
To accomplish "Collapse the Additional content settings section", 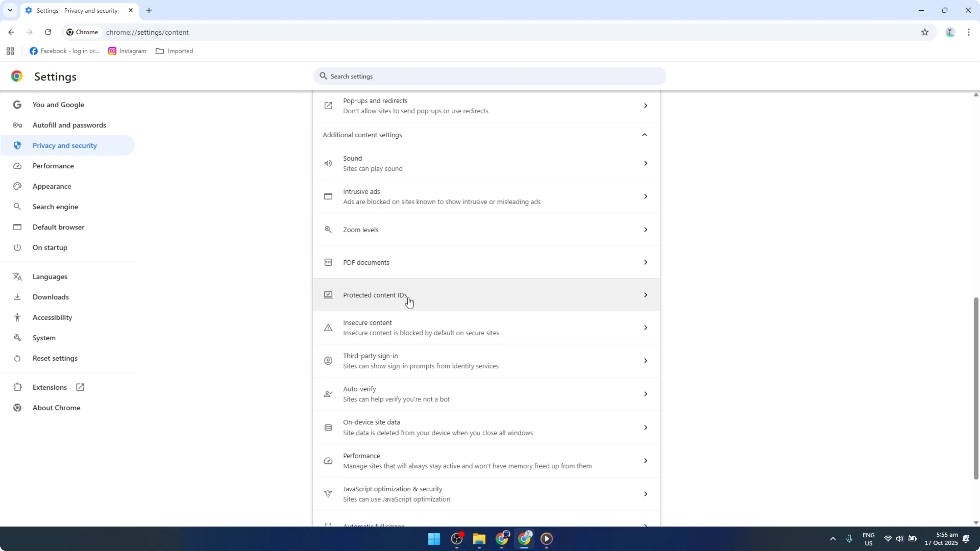I will [x=644, y=134].
